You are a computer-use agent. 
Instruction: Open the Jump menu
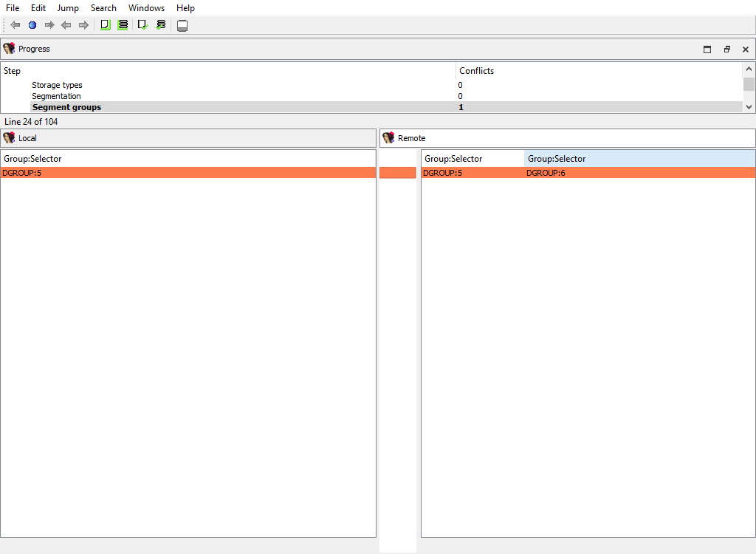pos(68,8)
